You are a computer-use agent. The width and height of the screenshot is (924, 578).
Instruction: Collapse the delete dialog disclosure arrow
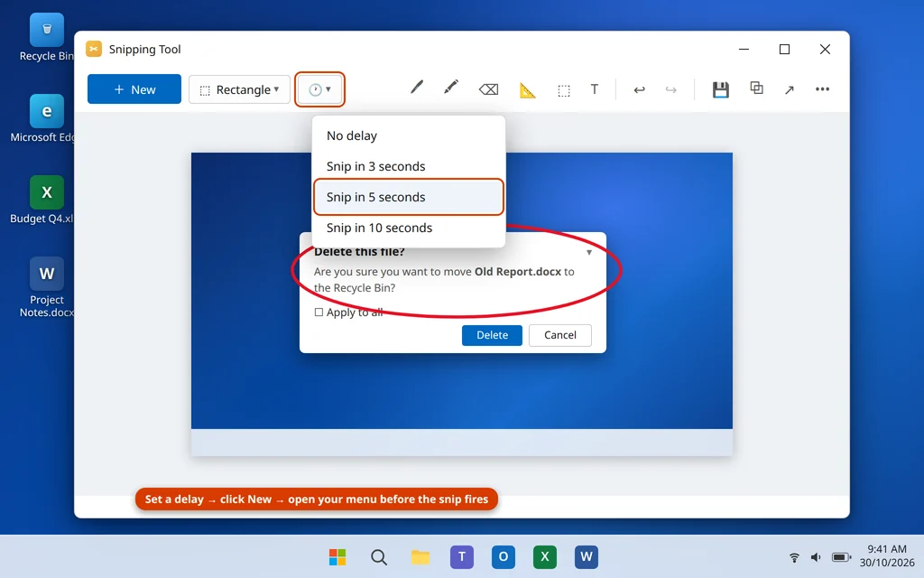[x=588, y=253]
